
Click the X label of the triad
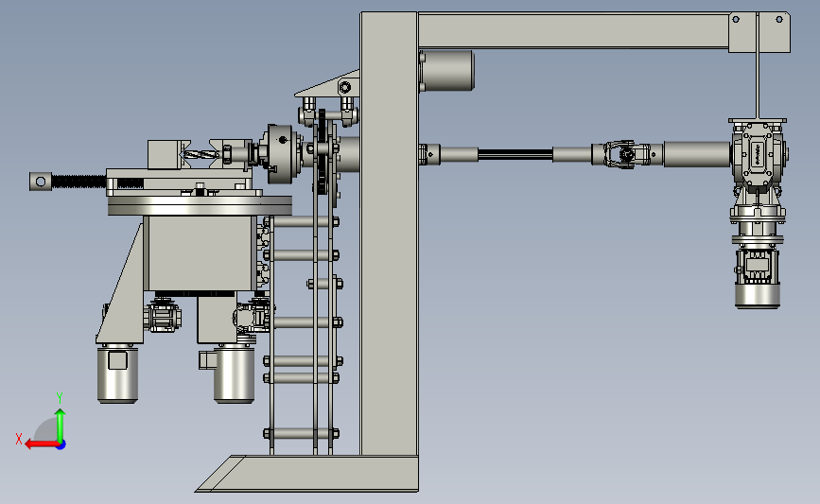(x=19, y=439)
